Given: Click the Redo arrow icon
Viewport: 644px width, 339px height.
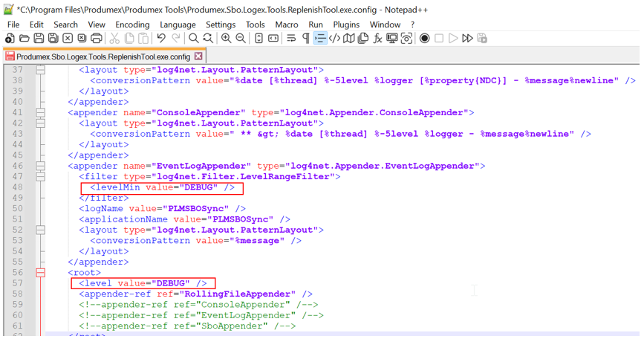Looking at the screenshot, I should click(175, 39).
